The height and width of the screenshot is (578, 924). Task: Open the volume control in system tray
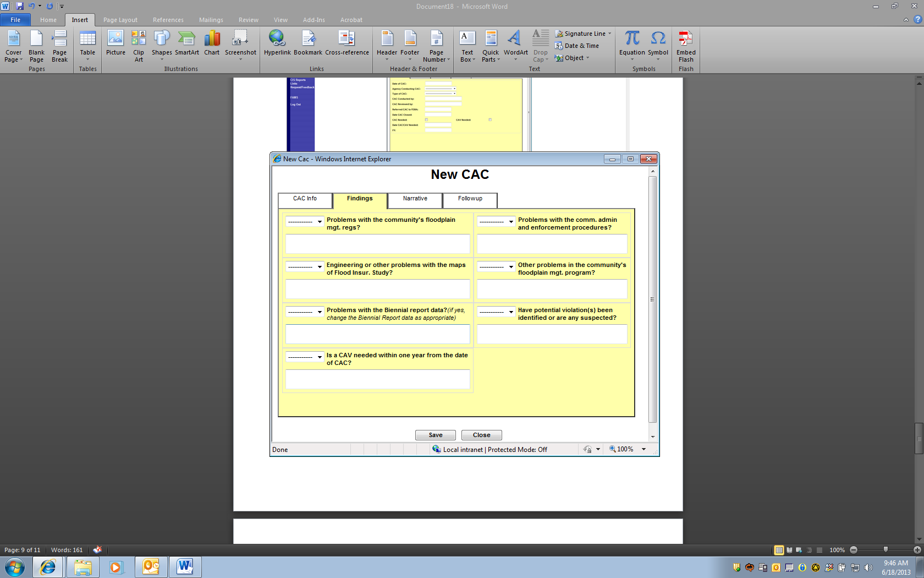(868, 568)
